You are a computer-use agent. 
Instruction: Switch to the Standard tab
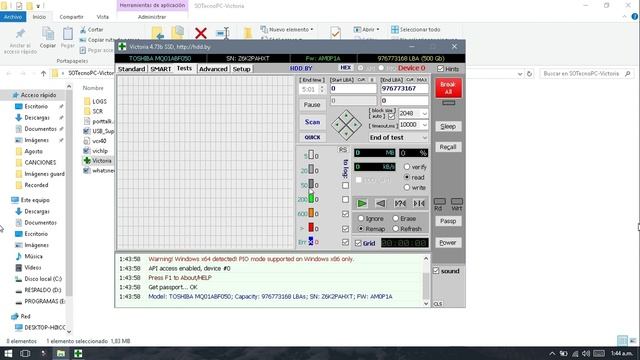pyautogui.click(x=131, y=69)
